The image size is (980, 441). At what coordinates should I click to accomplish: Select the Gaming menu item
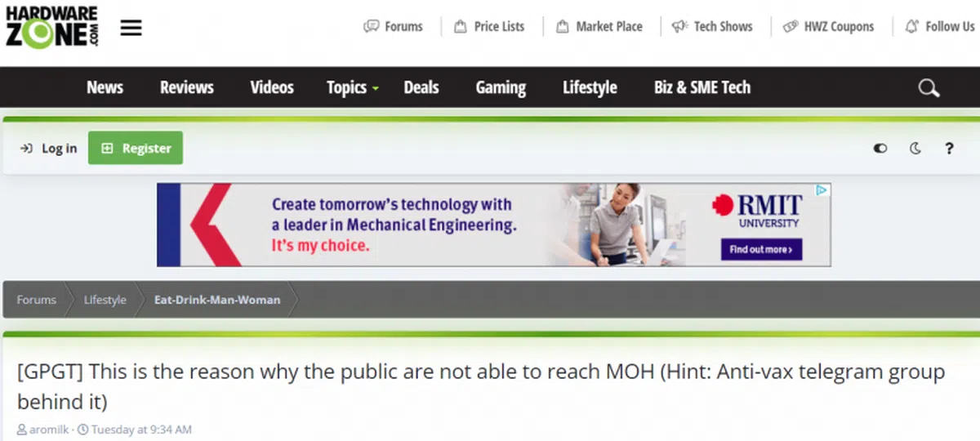(x=501, y=87)
